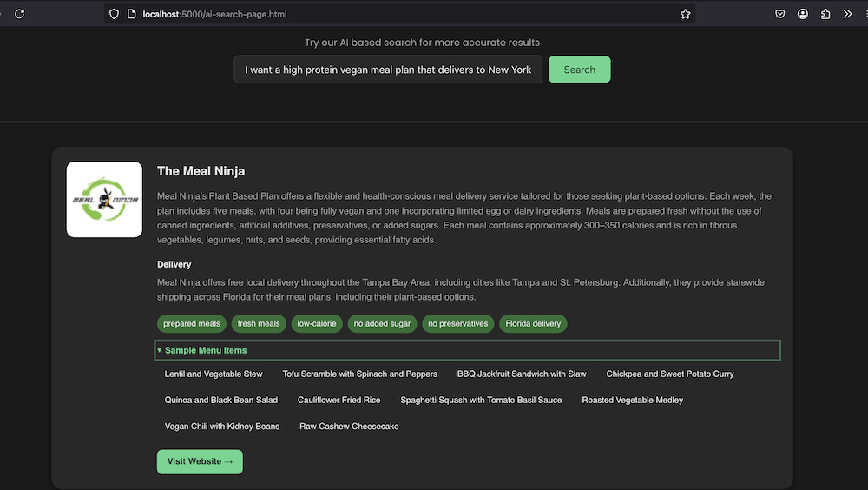Click Vegan Chili with Kidney Beans
This screenshot has width=868, height=490.
(x=222, y=427)
